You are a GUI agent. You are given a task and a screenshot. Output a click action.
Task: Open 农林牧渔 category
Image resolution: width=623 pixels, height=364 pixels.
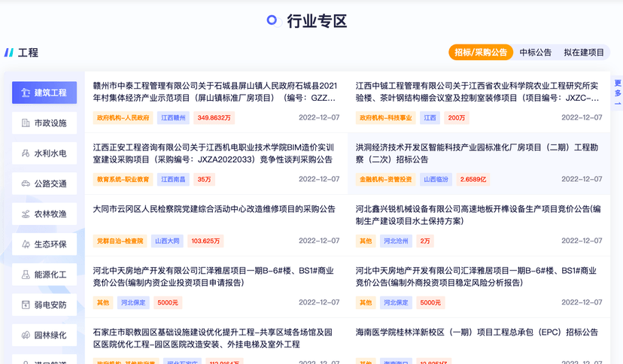point(44,214)
